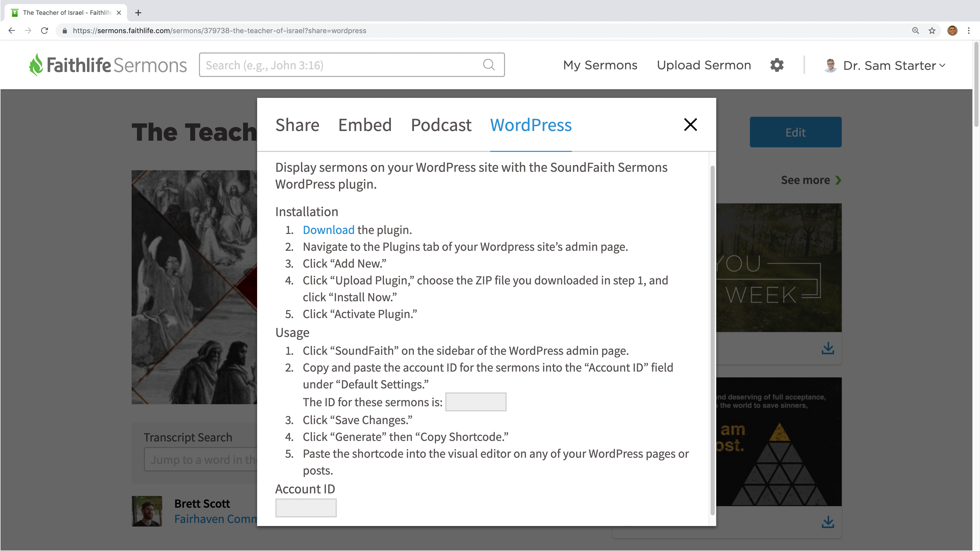980x551 pixels.
Task: Click the text Click "Add New."
Action: point(345,264)
